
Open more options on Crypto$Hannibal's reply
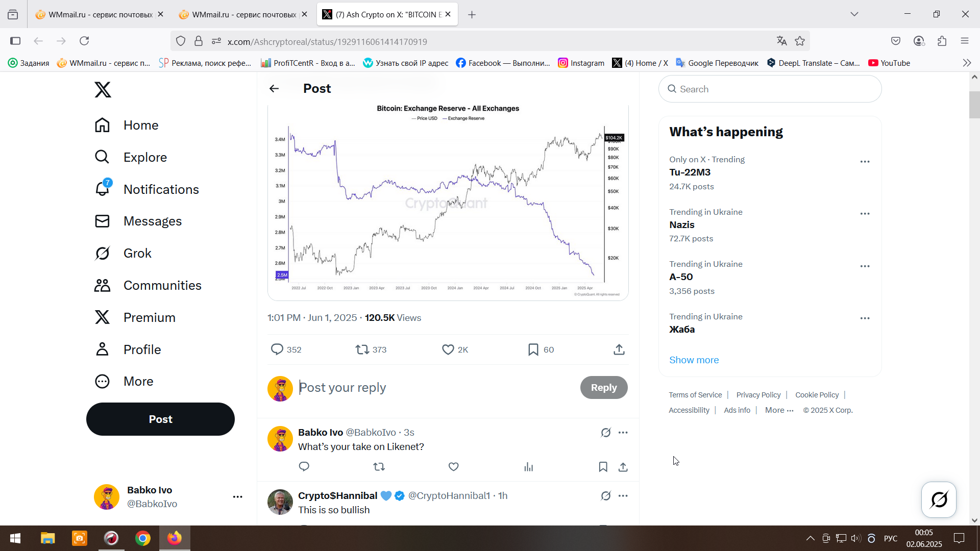(x=623, y=496)
